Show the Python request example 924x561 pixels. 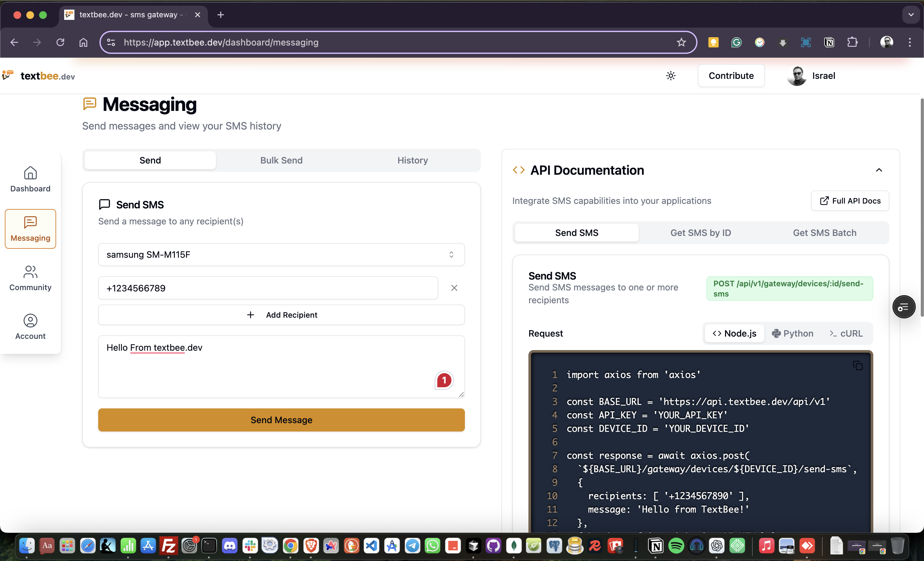point(792,333)
